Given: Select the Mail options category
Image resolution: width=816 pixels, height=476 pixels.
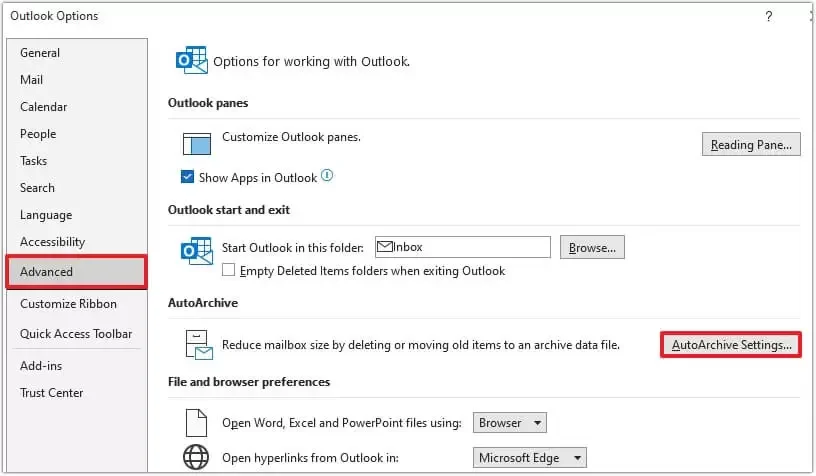Looking at the screenshot, I should (32, 80).
